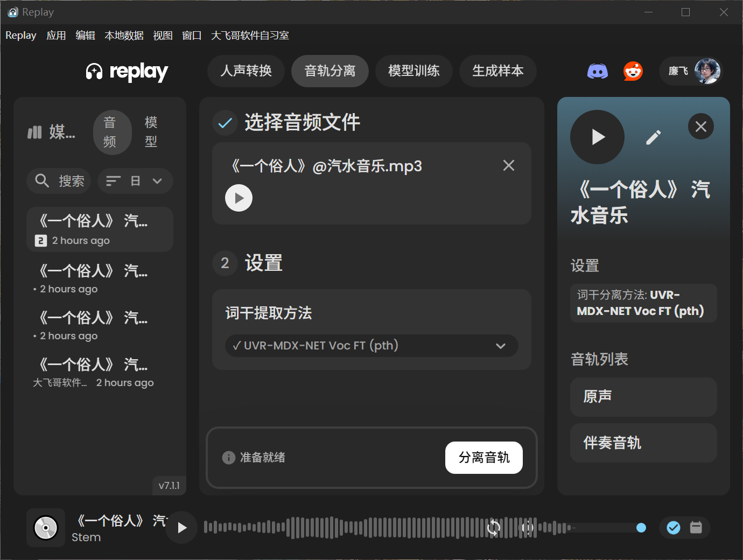The height and width of the screenshot is (560, 743).
Task: Click the search magnifier icon in the media panel
Action: pos(42,180)
